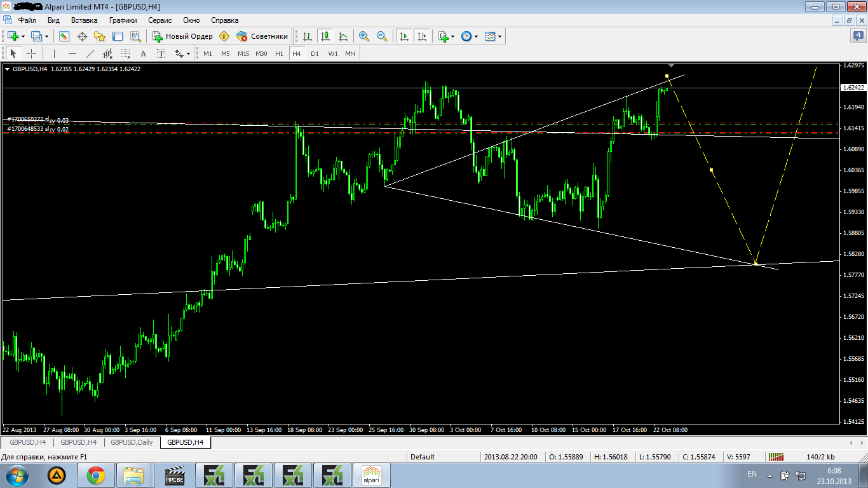Draw a vertical line tool
This screenshot has width=868, height=488.
click(x=55, y=53)
